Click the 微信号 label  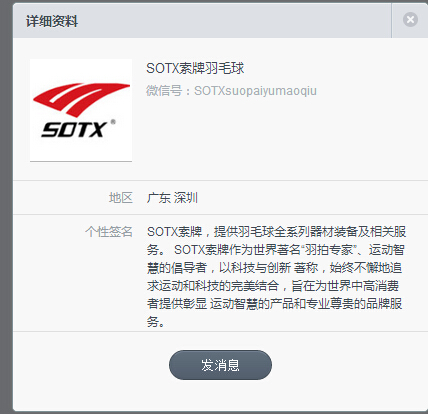coord(164,91)
